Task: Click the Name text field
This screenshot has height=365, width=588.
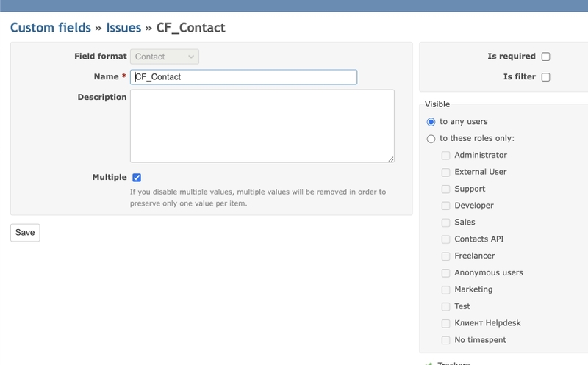Action: [x=243, y=77]
